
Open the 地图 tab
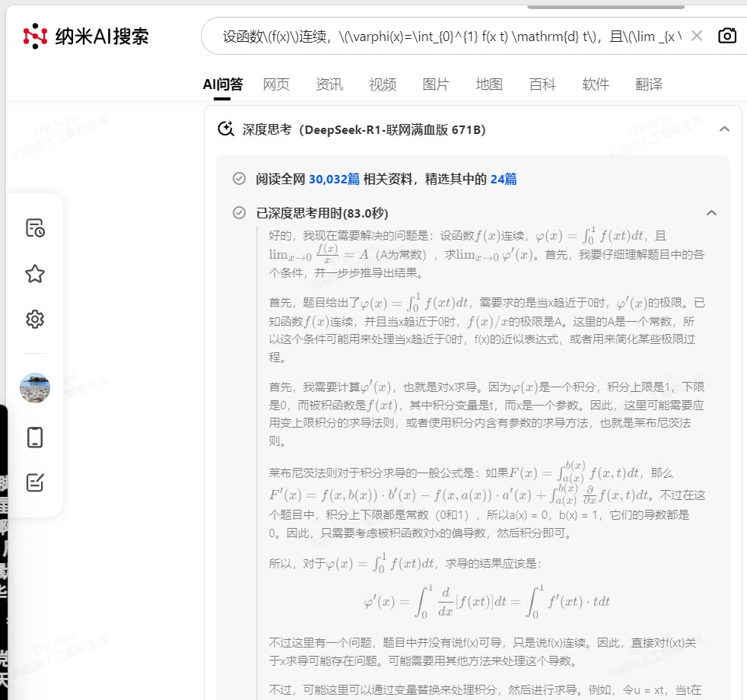pyautogui.click(x=489, y=84)
